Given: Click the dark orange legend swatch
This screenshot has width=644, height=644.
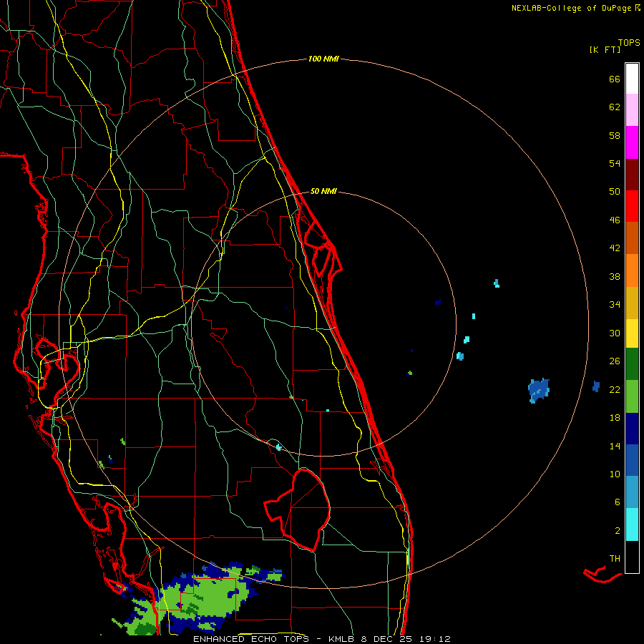Looking at the screenshot, I should (632, 238).
